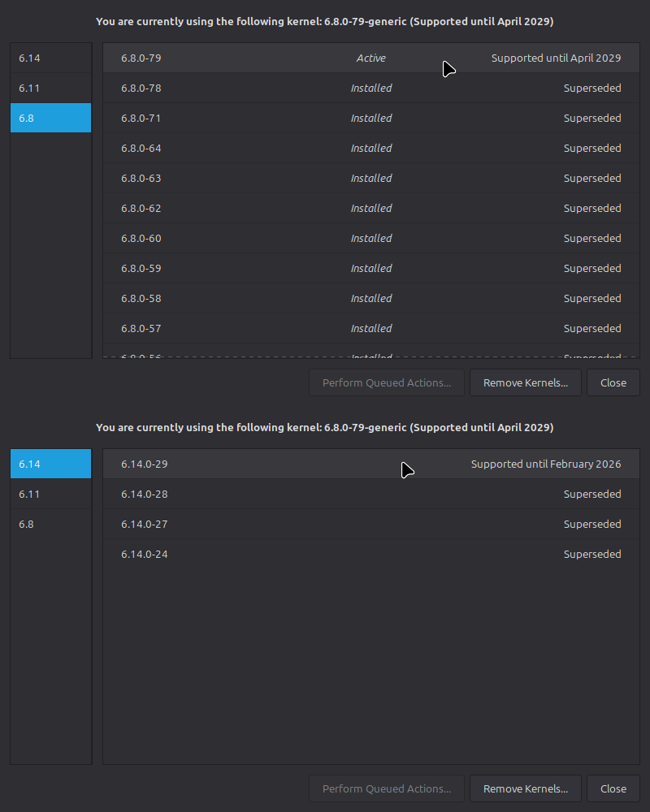Select the 6.8.0-60 kernel row
This screenshot has width=650, height=812.
(x=371, y=238)
